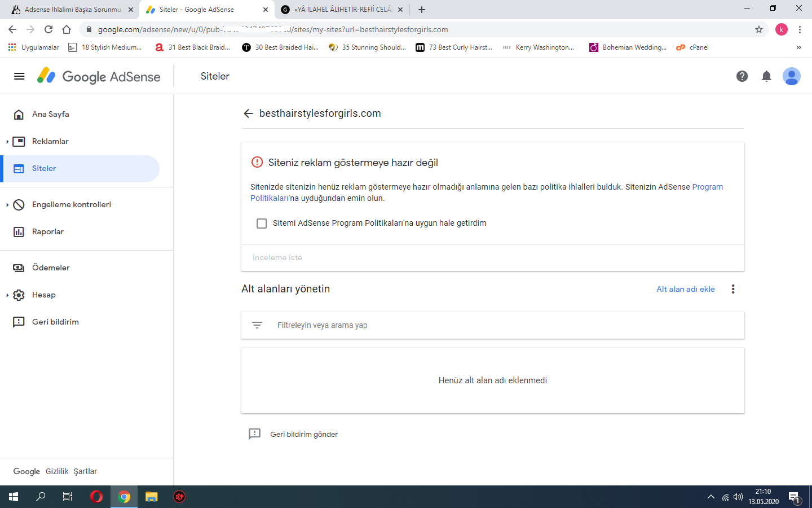
Task: Open the three-dot menu next to Alt alan adı ekle
Action: tap(733, 289)
